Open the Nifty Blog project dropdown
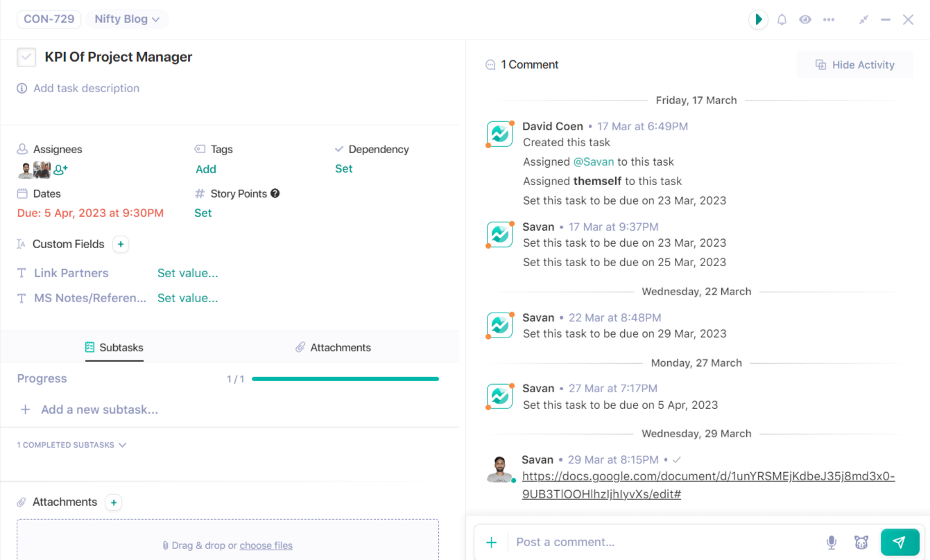930x560 pixels. pyautogui.click(x=127, y=19)
